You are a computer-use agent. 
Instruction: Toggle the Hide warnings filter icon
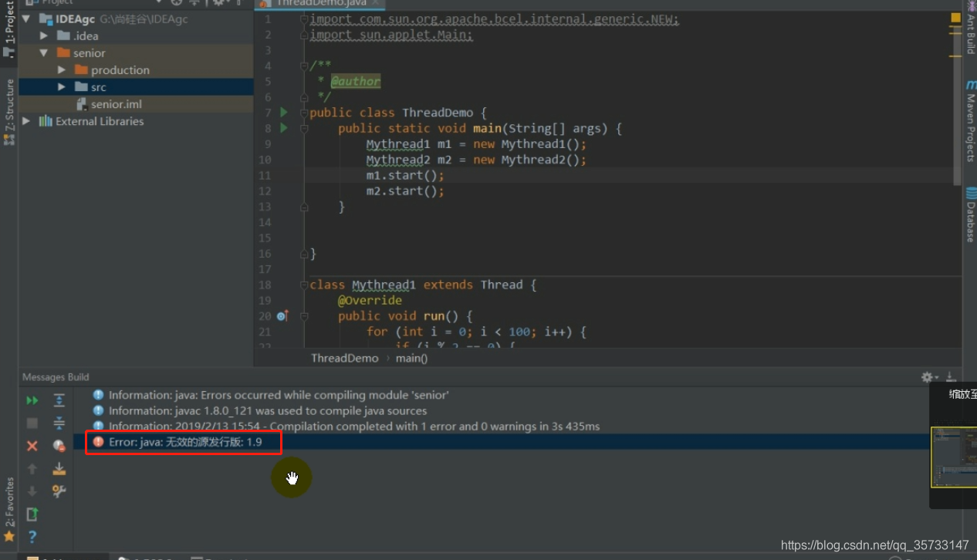click(x=59, y=446)
